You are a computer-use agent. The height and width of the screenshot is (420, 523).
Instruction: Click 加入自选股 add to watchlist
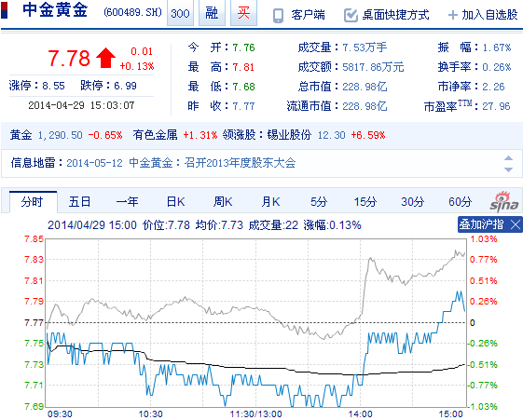pos(489,15)
